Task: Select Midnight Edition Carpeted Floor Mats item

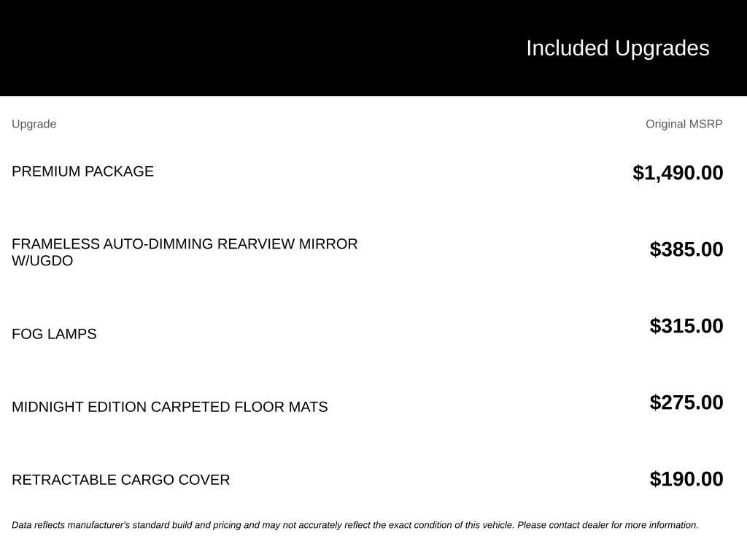Action: point(170,407)
